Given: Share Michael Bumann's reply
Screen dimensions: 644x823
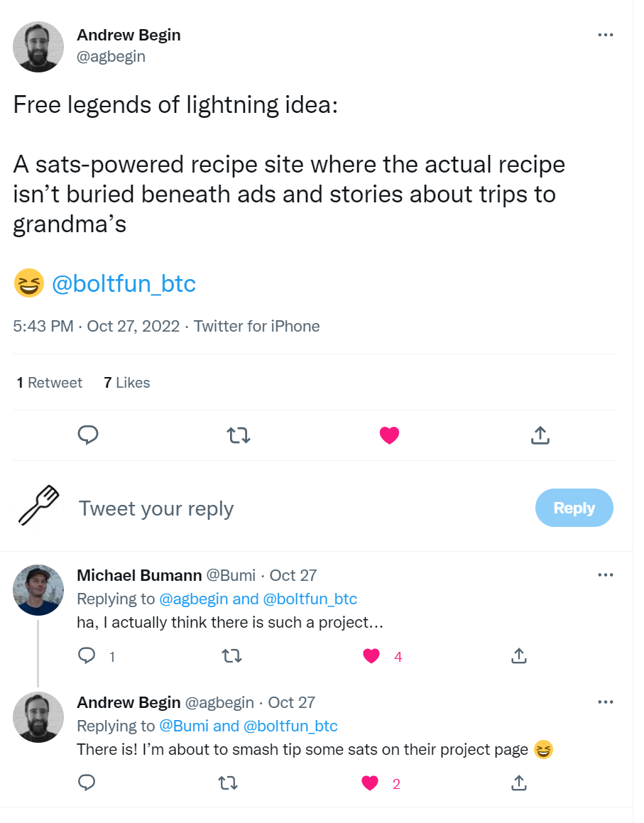Looking at the screenshot, I should point(519,656).
